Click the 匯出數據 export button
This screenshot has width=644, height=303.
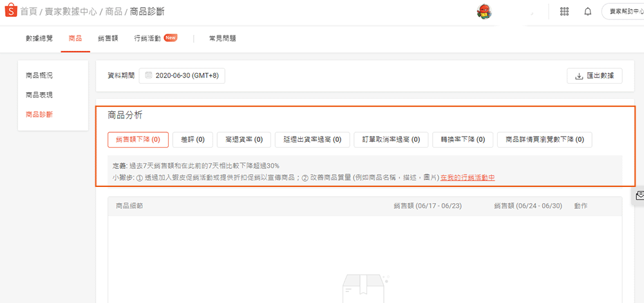[x=594, y=76]
